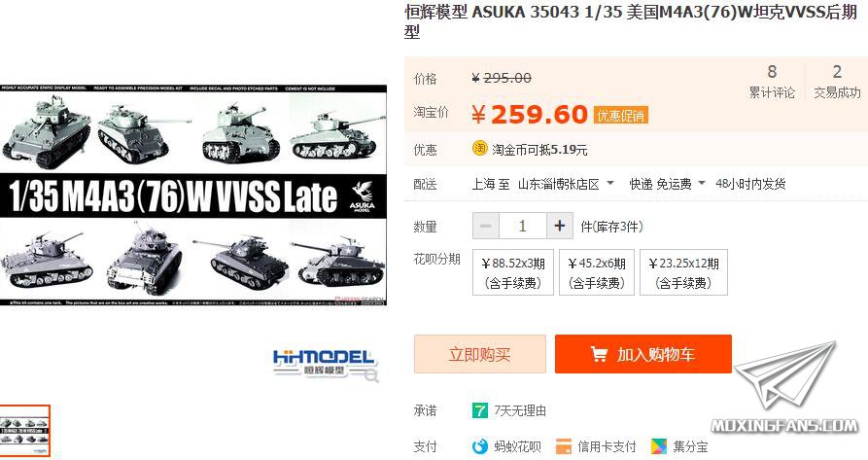The image size is (868, 460).
Task: Increase quantity with the plus button
Action: click(x=559, y=226)
